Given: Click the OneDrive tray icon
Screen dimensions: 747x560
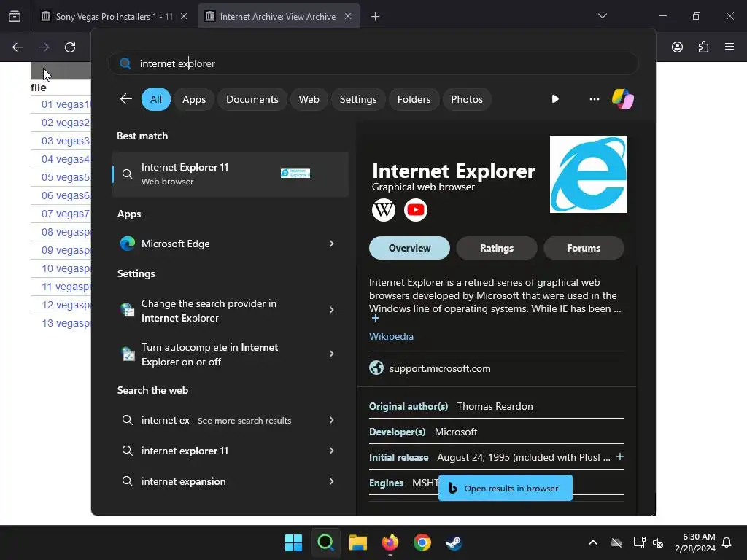Looking at the screenshot, I should pyautogui.click(x=616, y=542).
